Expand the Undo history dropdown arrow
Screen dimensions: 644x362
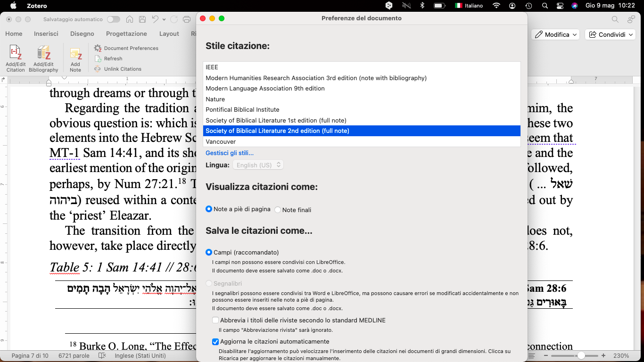tap(164, 19)
